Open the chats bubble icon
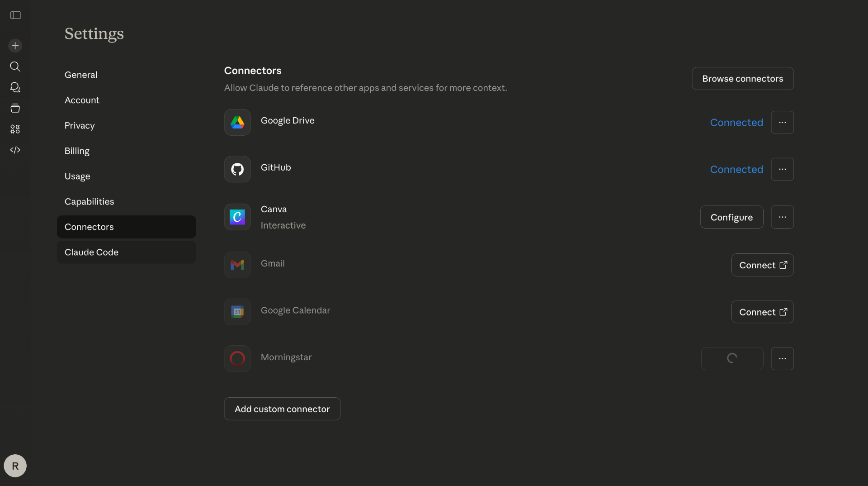 (15, 87)
